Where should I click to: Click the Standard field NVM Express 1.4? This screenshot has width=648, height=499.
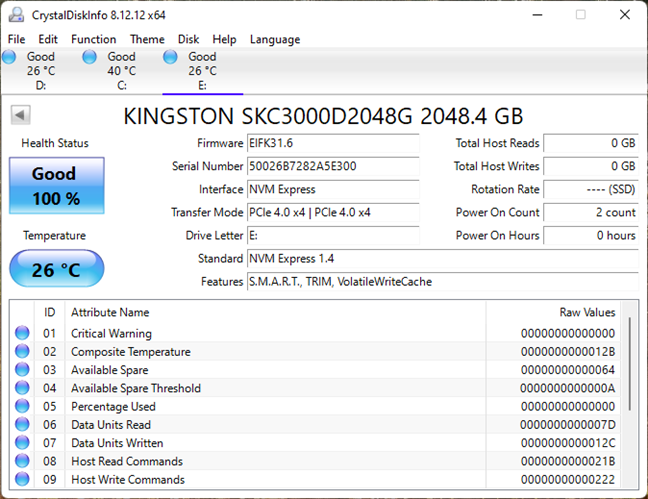[x=443, y=259]
